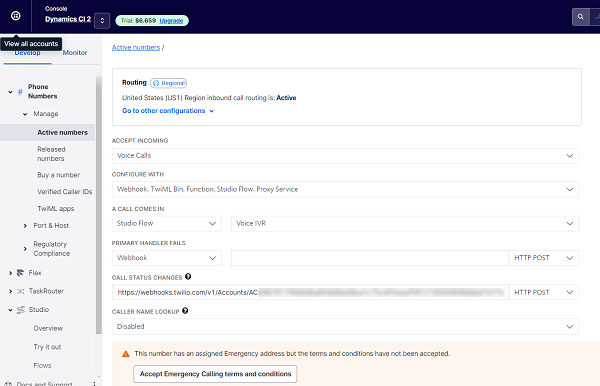Open the Voice IVR flow dropdown
The image size is (600, 386).
pos(405,223)
